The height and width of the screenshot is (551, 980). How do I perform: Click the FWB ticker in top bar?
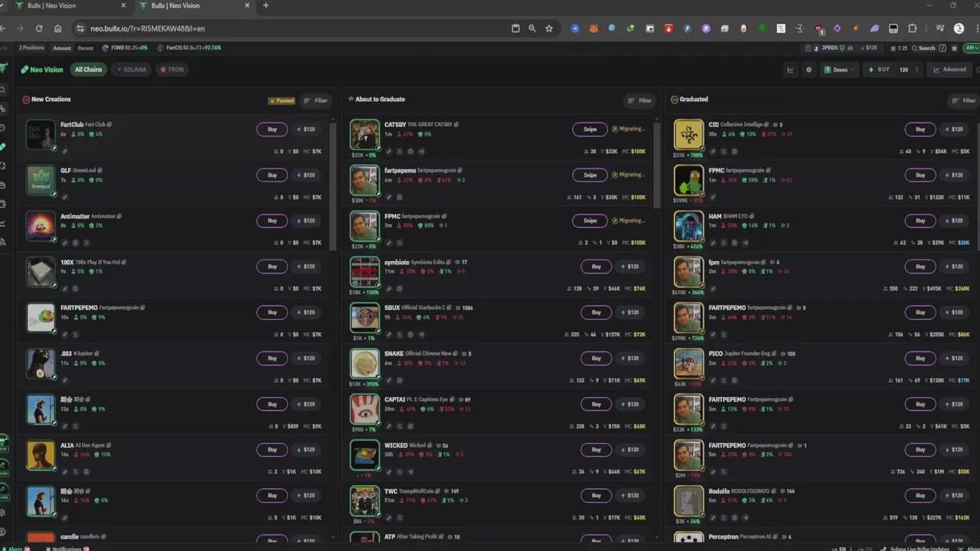tap(126, 47)
